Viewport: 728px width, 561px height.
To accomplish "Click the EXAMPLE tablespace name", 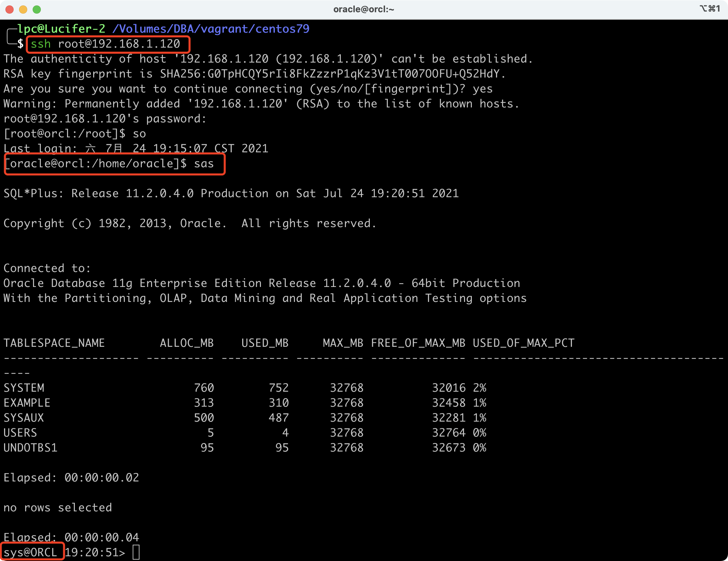I will [27, 403].
